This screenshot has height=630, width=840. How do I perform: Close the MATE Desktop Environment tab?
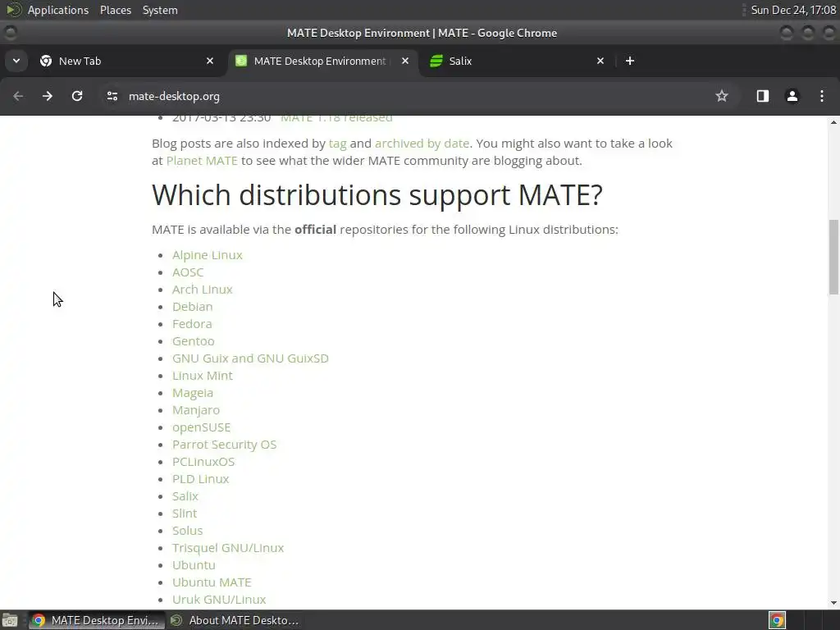405,61
